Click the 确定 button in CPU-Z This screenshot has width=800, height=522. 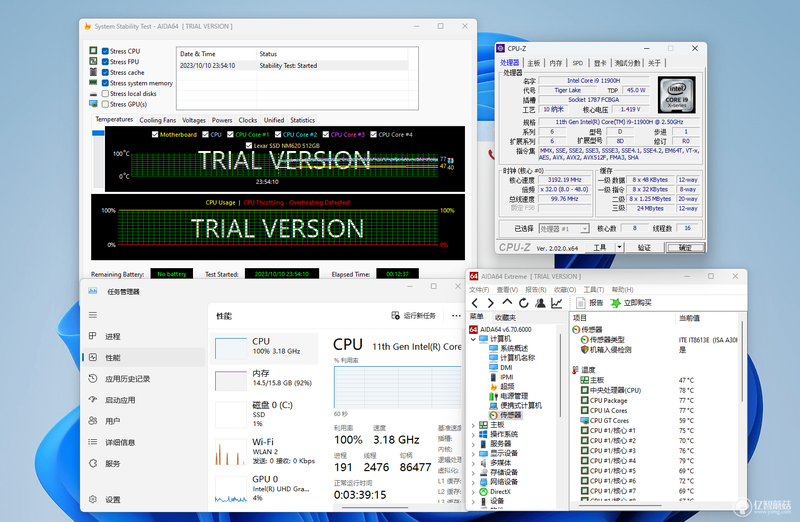tap(685, 247)
